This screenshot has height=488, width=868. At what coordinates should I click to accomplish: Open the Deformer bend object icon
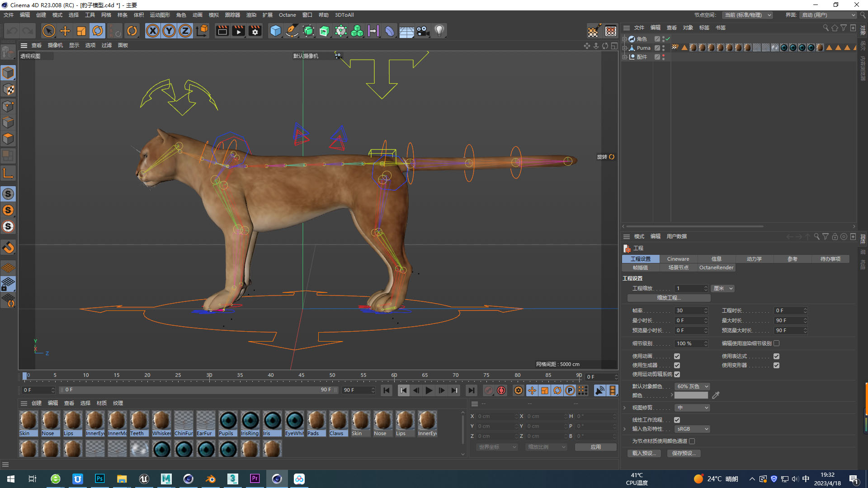pyautogui.click(x=390, y=31)
